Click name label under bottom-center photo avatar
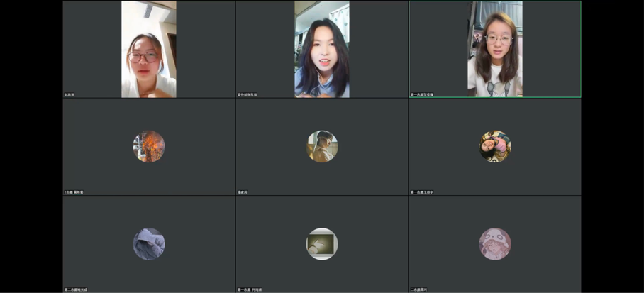Image resolution: width=644 pixels, height=293 pixels. point(249,289)
